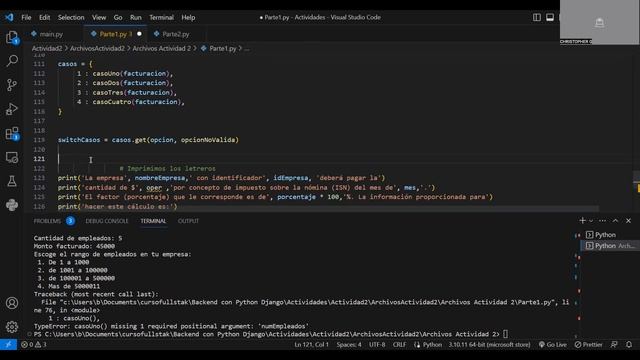Viewport: 640px width, 360px height.
Task: Click the terminal scrollbar area
Action: (577, 286)
